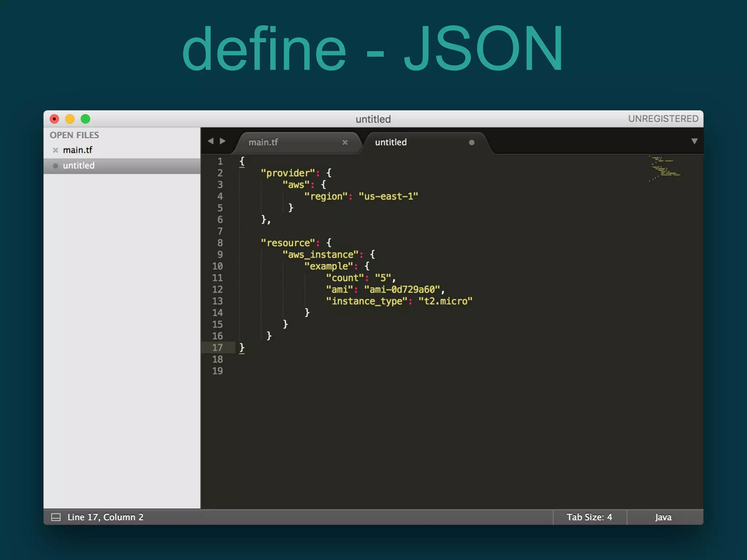The width and height of the screenshot is (747, 560).
Task: Click line number 1 in gutter
Action: [x=220, y=161]
